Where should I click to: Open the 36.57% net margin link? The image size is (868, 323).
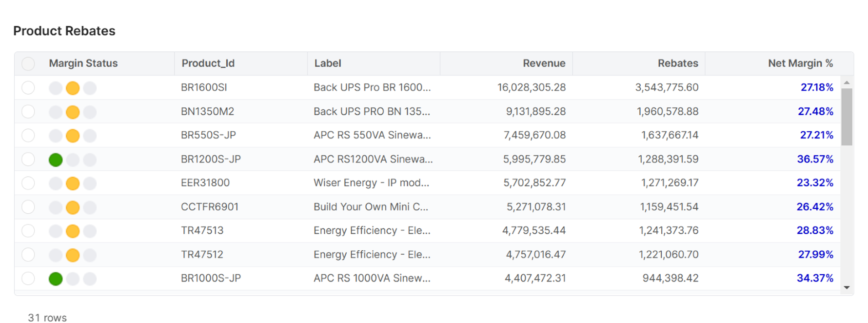[815, 159]
